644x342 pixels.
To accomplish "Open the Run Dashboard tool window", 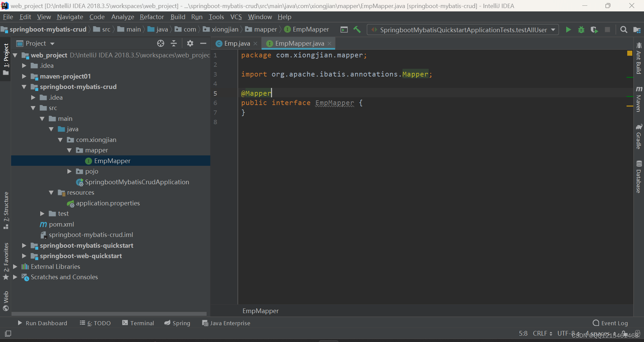I will click(x=42, y=323).
